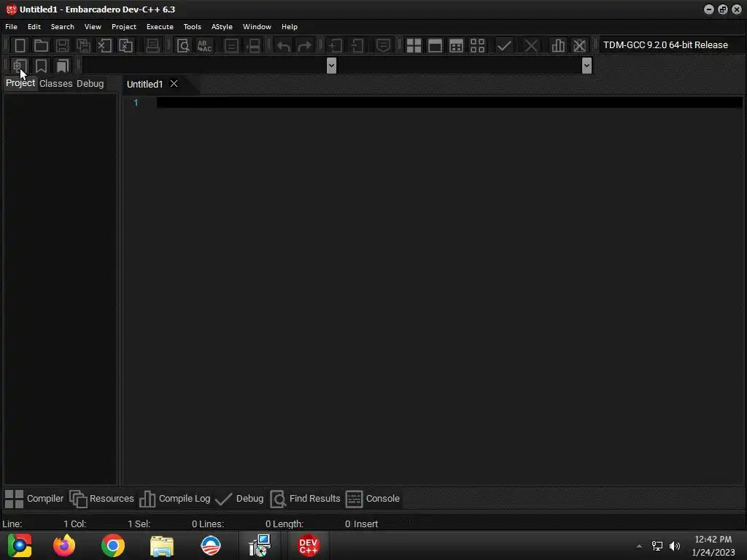Switch to the Classes side tab
The image size is (747, 560).
point(55,83)
